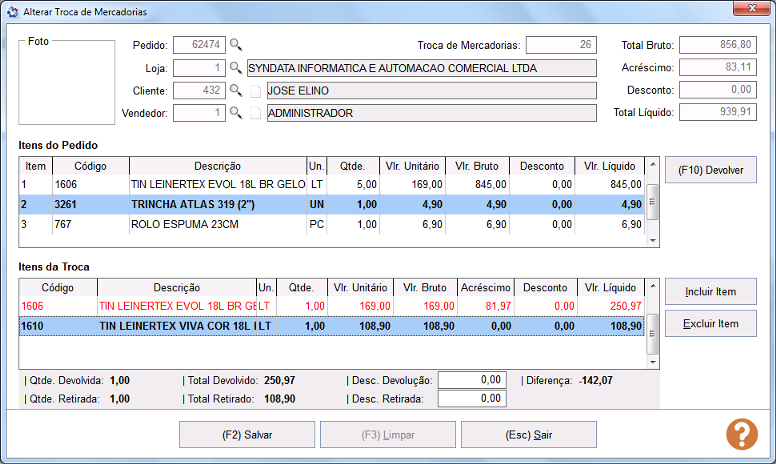Click the Acréscimo field 83,11

[x=718, y=67]
